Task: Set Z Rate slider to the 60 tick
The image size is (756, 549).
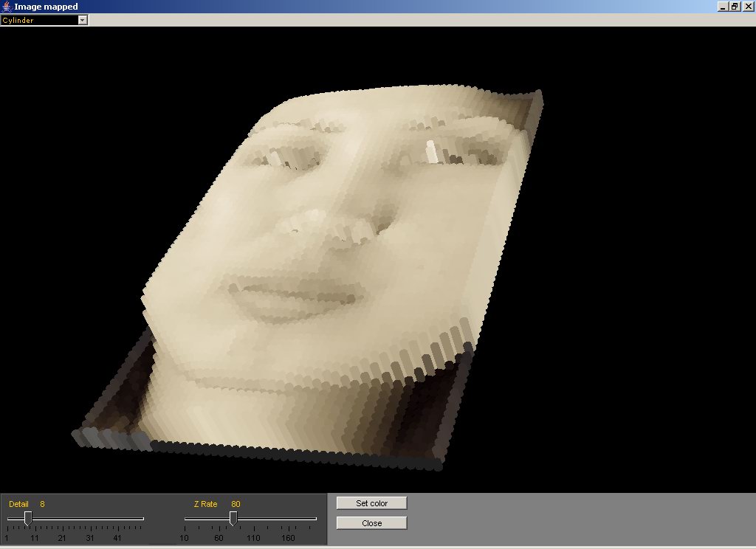Action: 219,519
